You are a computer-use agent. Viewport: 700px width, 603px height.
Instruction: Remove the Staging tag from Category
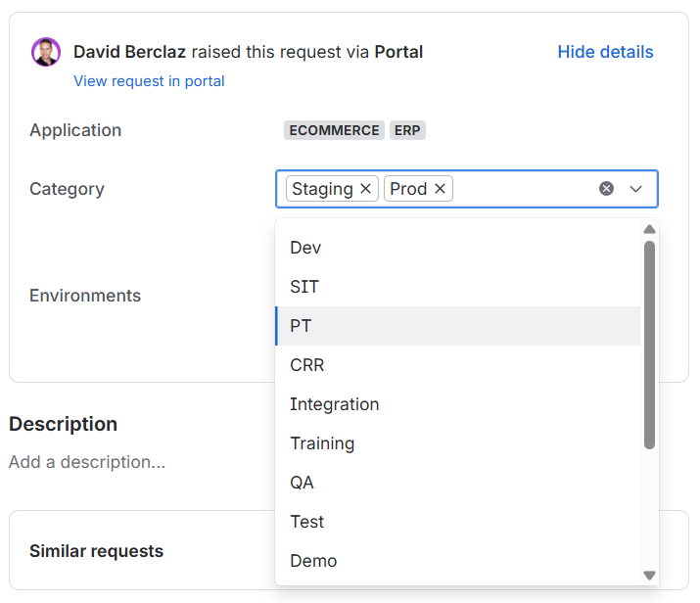click(365, 189)
